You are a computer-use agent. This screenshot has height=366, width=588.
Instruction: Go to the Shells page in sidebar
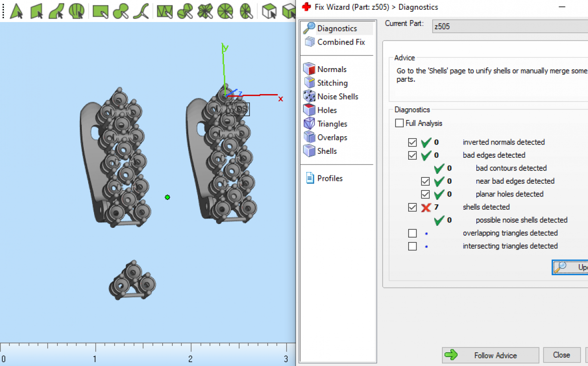pyautogui.click(x=326, y=151)
